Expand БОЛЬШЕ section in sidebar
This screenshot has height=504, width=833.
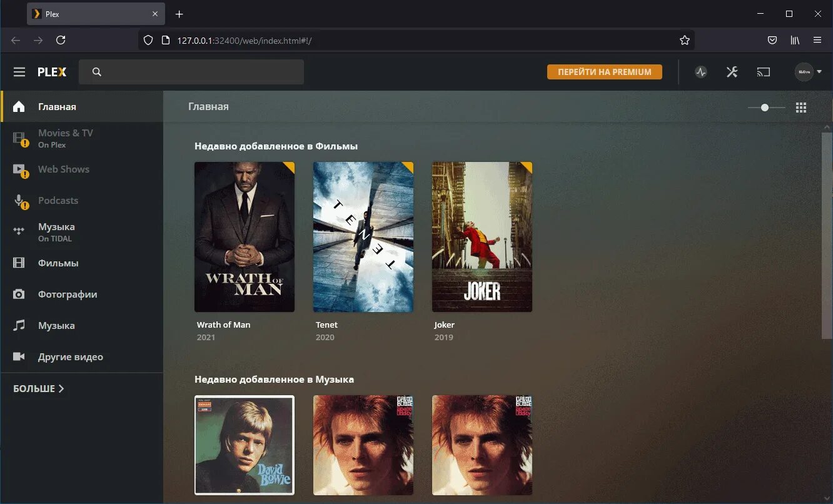[39, 388]
